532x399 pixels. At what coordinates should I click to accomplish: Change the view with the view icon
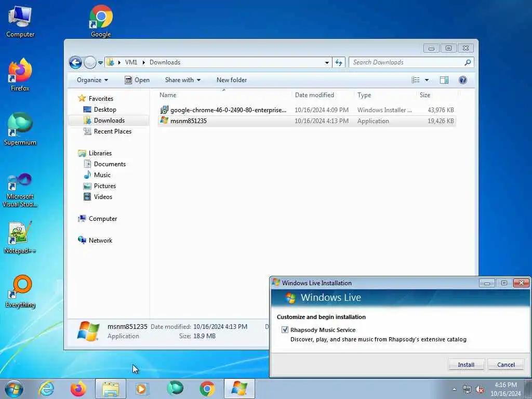click(x=416, y=80)
